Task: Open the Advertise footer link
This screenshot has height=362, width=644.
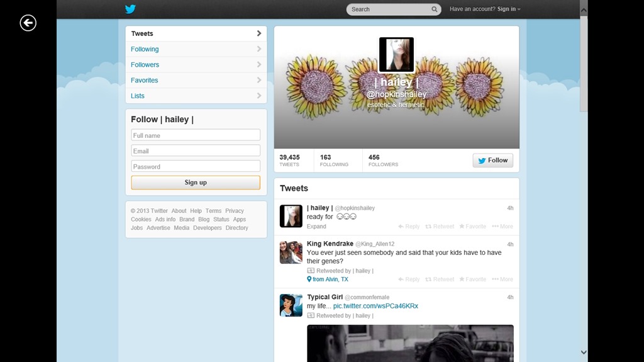Action: 158,228
